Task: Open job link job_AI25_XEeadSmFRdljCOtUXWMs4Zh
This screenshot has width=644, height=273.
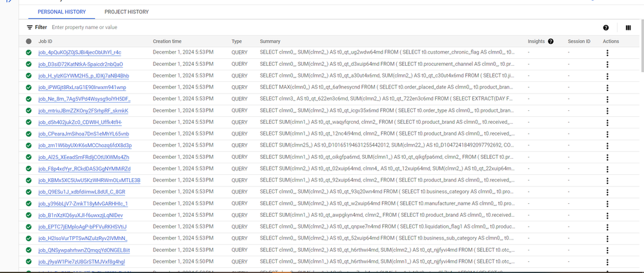Action: coord(84,157)
